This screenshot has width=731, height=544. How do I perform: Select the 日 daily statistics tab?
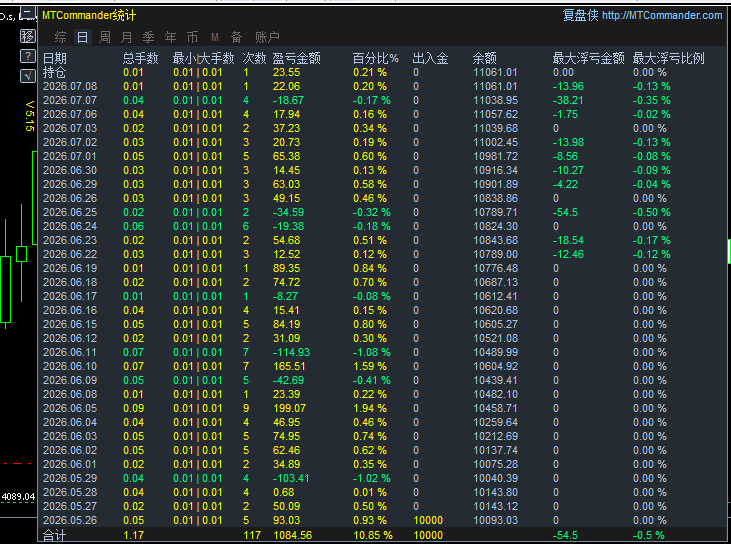[83, 37]
